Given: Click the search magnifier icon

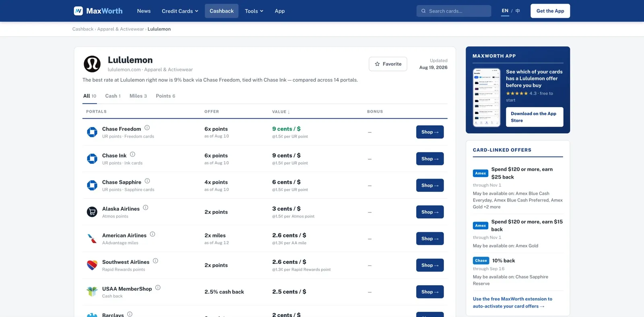Looking at the screenshot, I should point(423,11).
